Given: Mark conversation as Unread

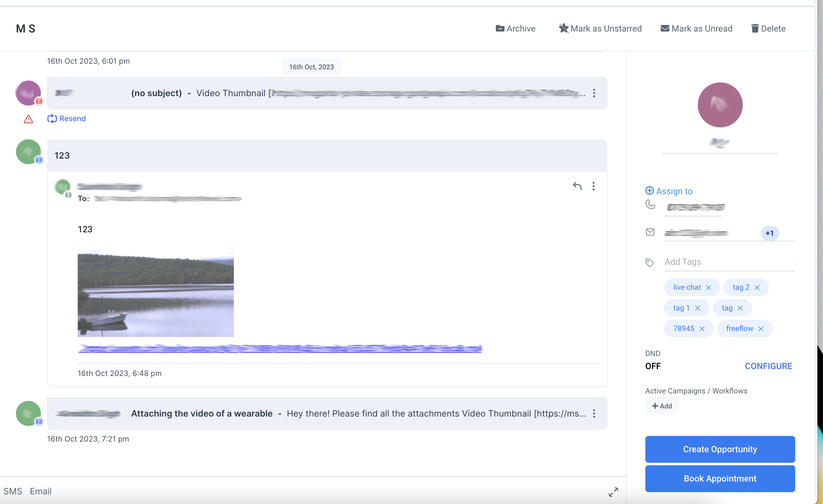Looking at the screenshot, I should 697,28.
